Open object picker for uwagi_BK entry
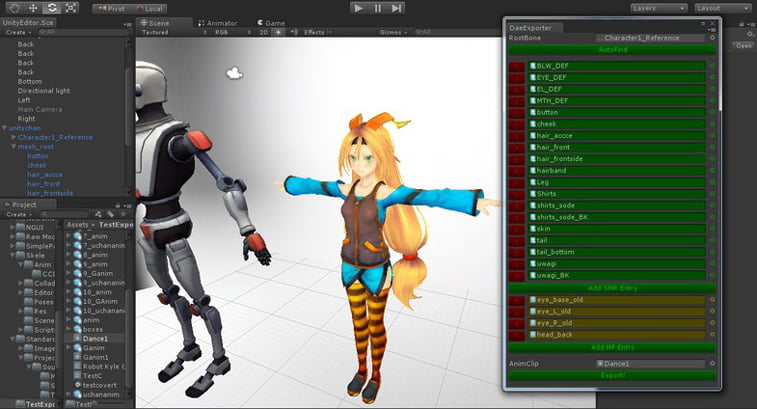The width and height of the screenshot is (757, 409). pos(712,275)
